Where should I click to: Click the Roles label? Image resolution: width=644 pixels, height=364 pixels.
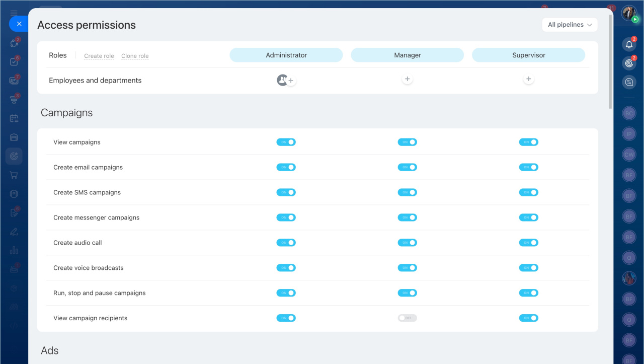click(x=58, y=55)
